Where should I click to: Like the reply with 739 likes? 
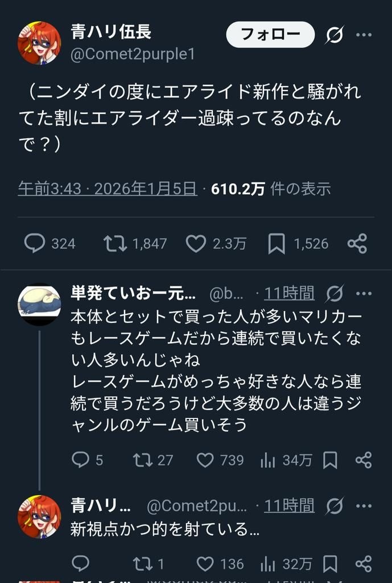pyautogui.click(x=205, y=460)
